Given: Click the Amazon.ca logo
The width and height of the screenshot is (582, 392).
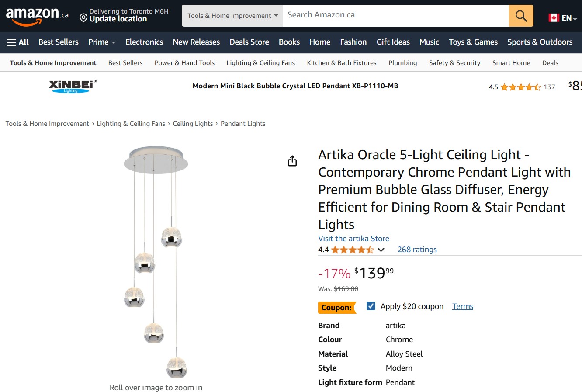Looking at the screenshot, I should 37,16.
